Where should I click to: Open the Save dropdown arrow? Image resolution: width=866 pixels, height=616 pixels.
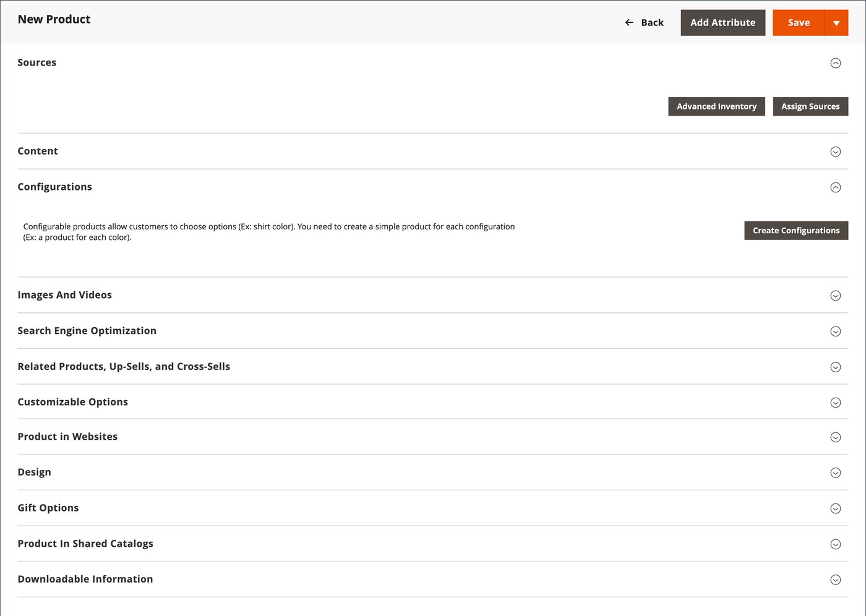click(836, 23)
